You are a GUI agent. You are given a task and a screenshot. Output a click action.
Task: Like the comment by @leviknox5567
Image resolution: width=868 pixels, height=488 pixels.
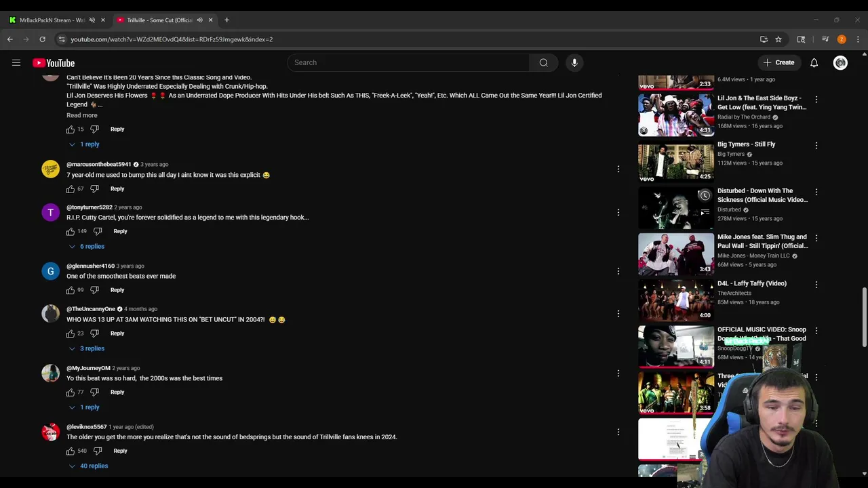[71, 451]
